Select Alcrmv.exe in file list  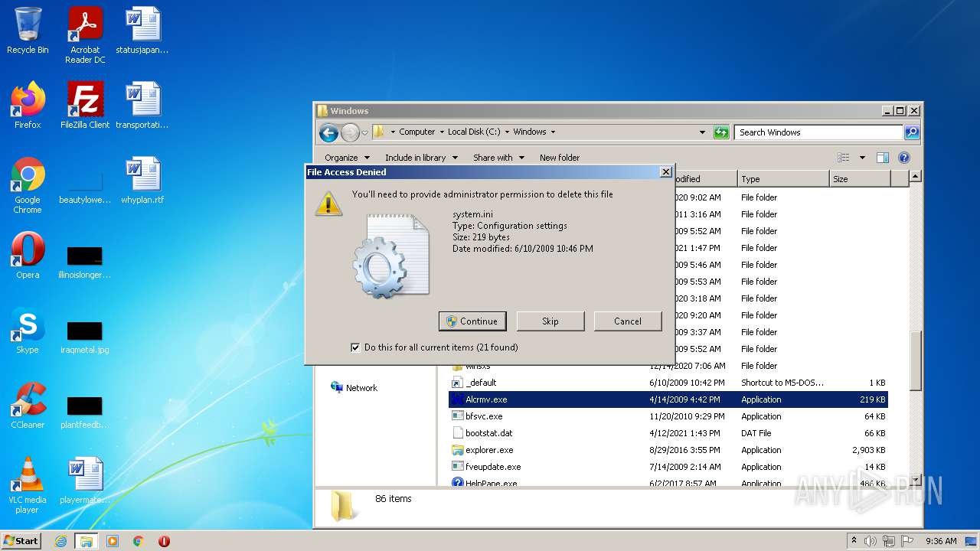coord(668,399)
